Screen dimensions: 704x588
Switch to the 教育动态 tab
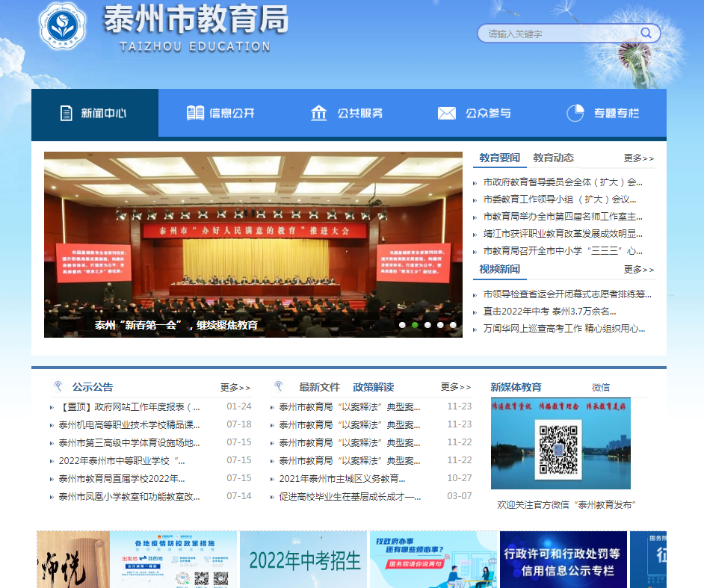coord(554,158)
